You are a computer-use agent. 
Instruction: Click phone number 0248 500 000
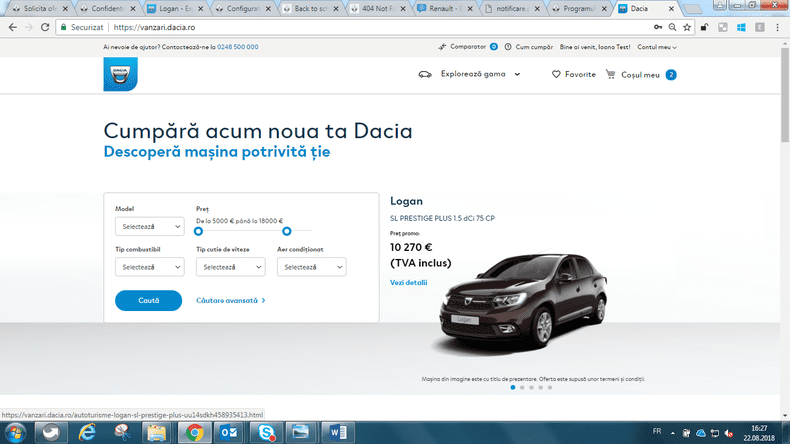coord(238,47)
